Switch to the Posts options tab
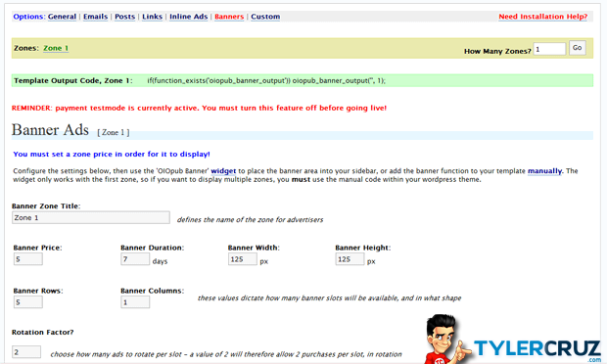This screenshot has height=364, width=607. [x=124, y=17]
